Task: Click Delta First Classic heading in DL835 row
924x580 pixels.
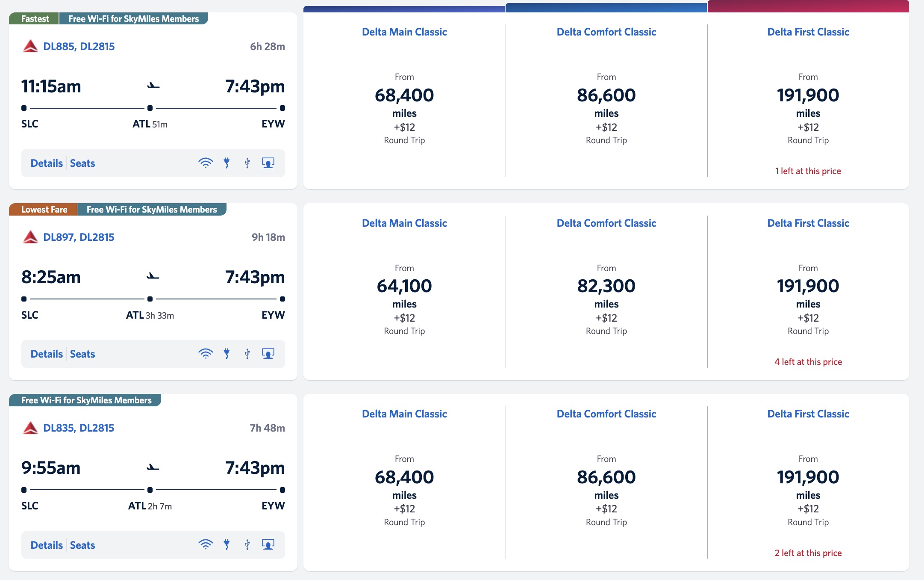Action: pyautogui.click(x=808, y=414)
